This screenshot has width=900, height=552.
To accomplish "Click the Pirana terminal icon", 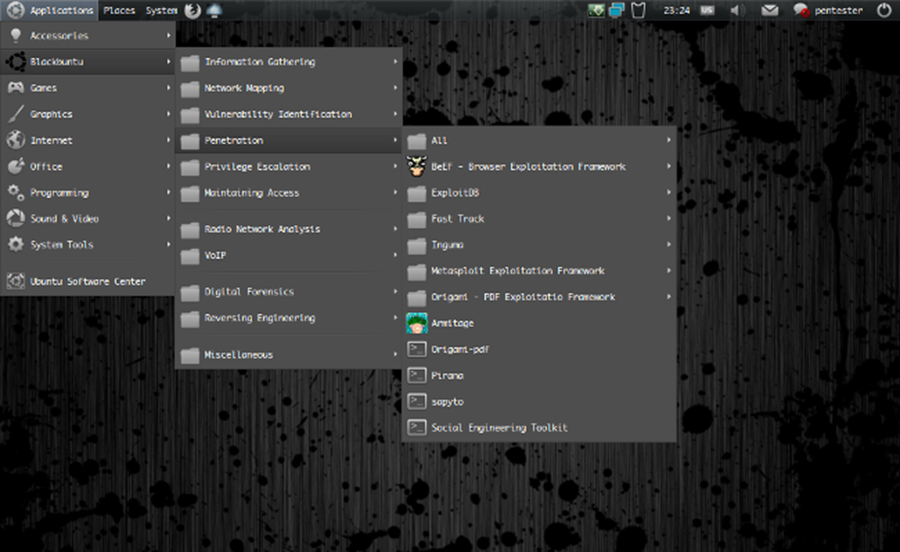I will point(417,375).
